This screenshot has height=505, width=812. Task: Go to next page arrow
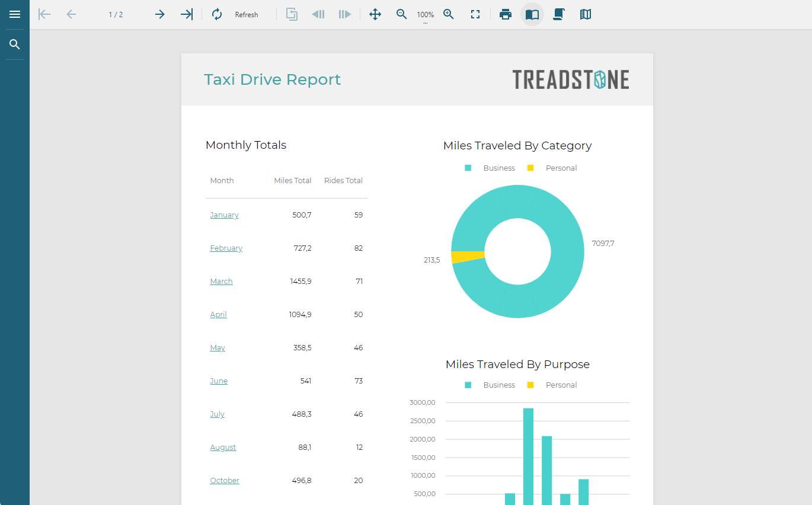[159, 14]
